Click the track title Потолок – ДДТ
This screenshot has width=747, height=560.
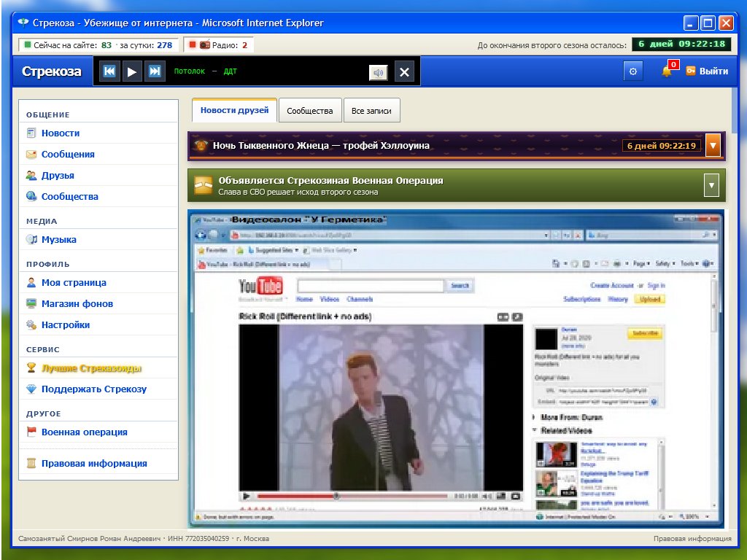coord(205,71)
